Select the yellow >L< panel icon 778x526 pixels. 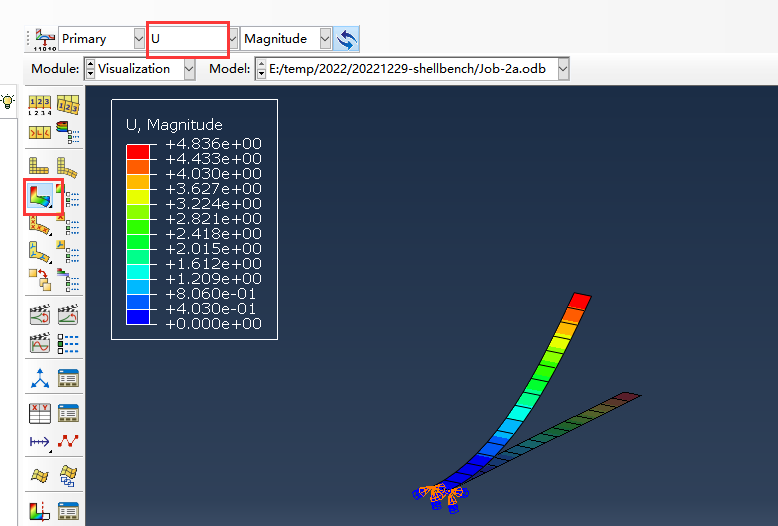40,132
